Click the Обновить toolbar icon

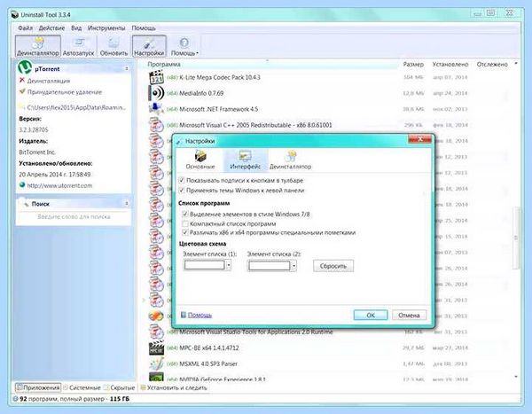coord(113,46)
